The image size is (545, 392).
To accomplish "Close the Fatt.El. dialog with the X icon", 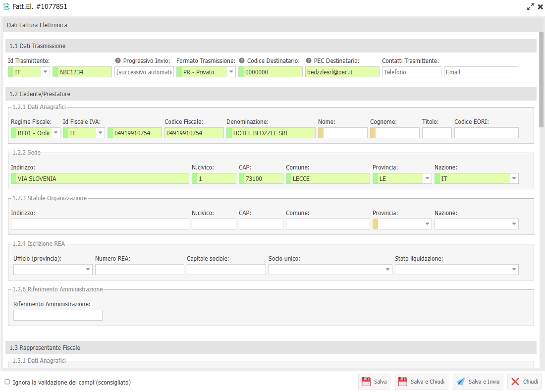I will (x=540, y=7).
